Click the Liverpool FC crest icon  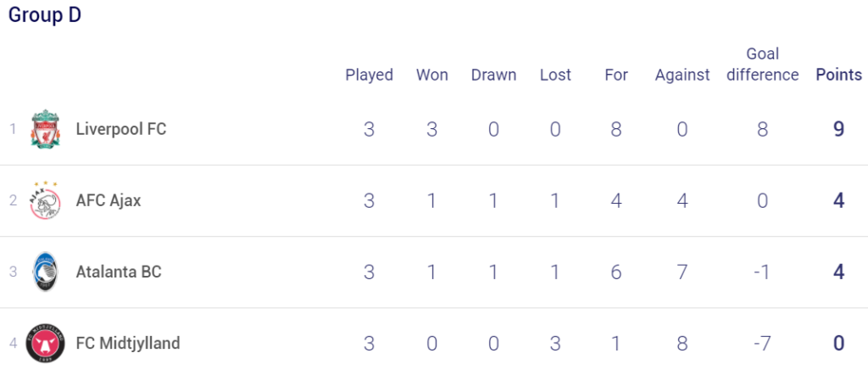(46, 129)
